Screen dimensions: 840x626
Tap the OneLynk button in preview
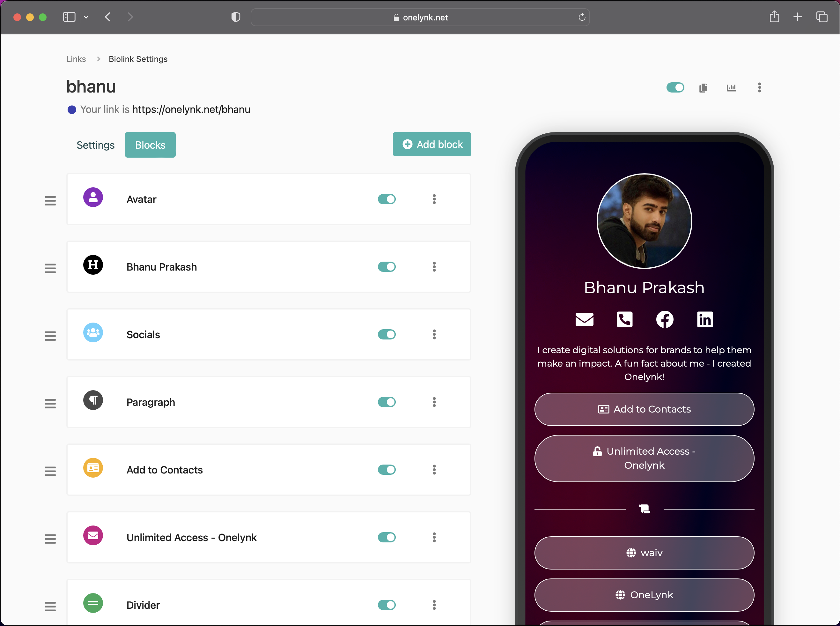click(x=644, y=595)
